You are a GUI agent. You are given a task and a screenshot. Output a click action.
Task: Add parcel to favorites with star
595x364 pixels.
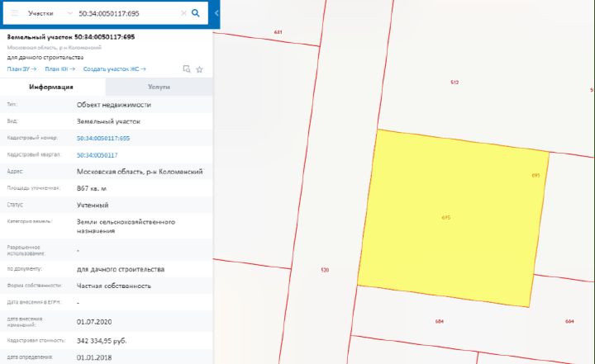pyautogui.click(x=199, y=69)
